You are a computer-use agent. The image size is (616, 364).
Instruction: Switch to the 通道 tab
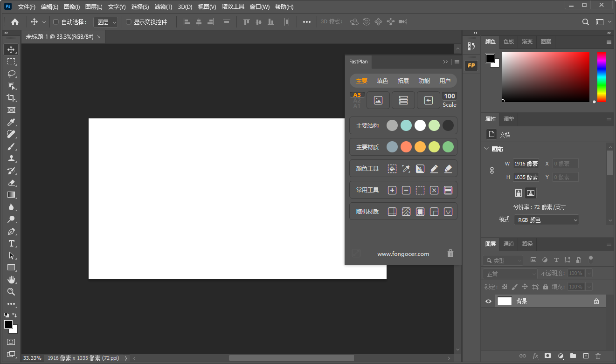coord(509,244)
